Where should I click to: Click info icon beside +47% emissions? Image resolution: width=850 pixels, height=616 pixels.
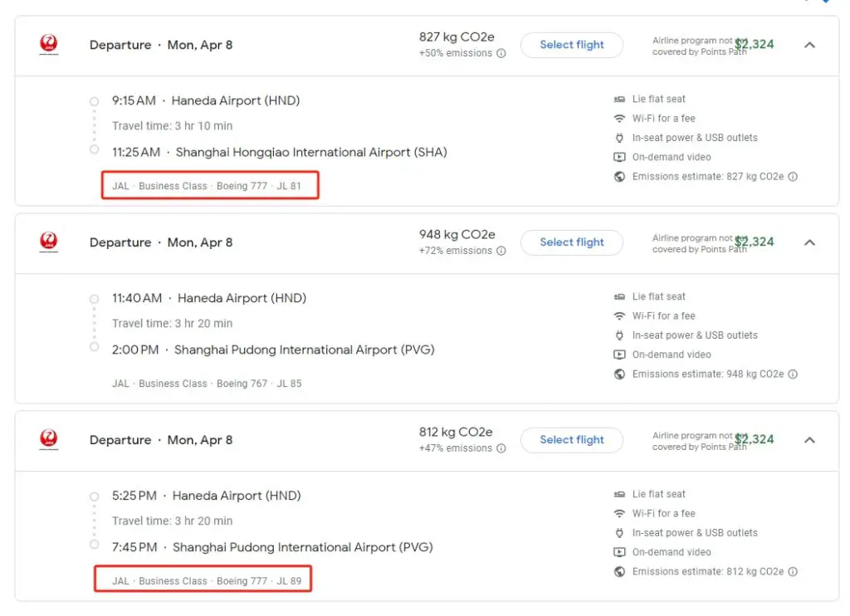tap(501, 448)
